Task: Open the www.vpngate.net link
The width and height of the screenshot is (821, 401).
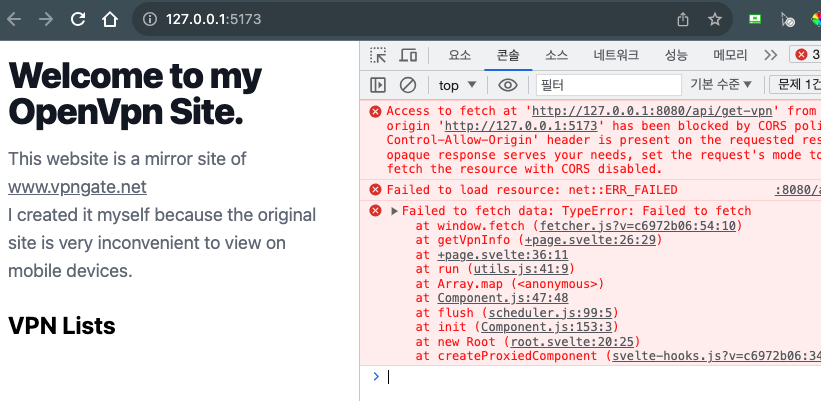Action: (77, 187)
